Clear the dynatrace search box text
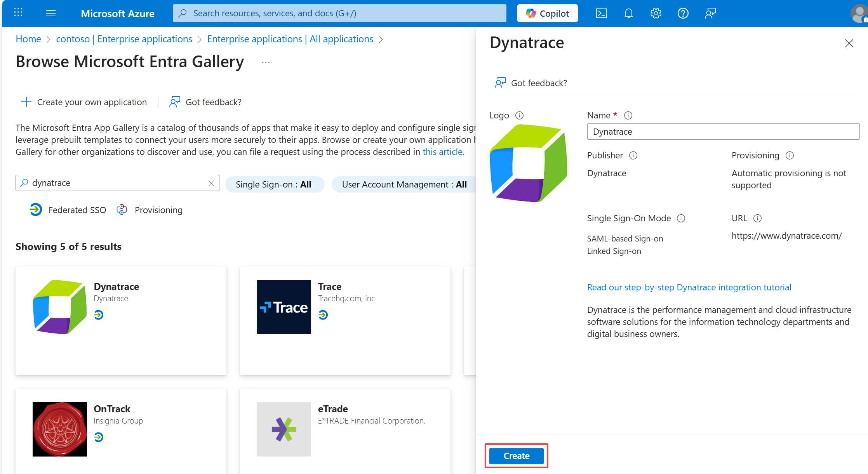The image size is (868, 474). (x=211, y=183)
